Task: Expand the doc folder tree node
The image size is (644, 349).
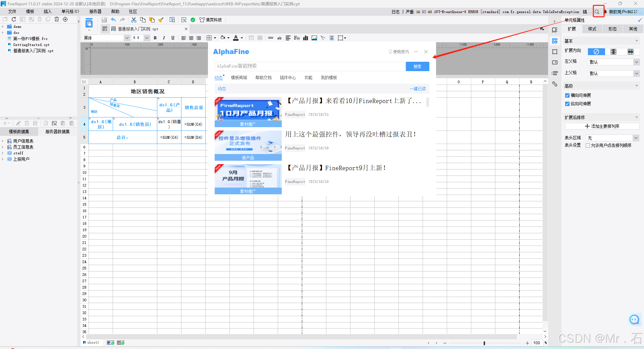Action: point(3,33)
